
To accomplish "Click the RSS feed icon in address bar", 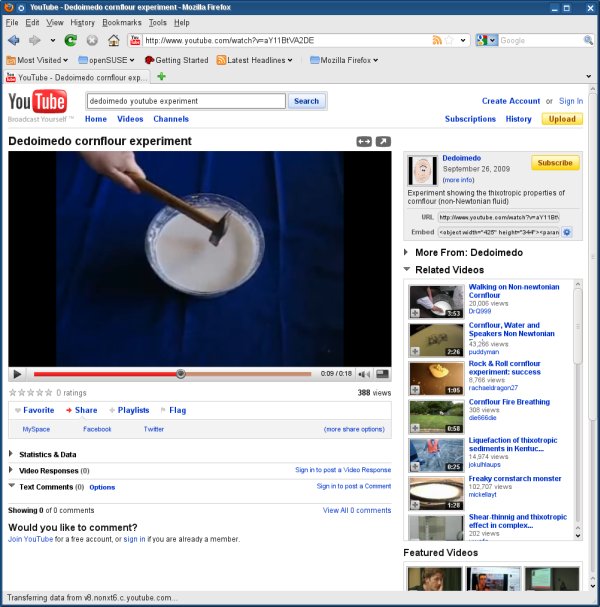I will 437,40.
